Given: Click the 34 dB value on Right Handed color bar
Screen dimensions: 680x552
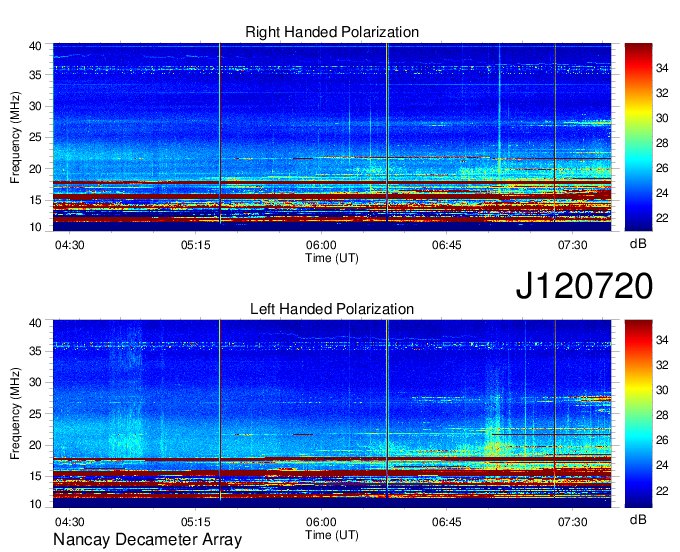Looking at the screenshot, I should pos(662,68).
